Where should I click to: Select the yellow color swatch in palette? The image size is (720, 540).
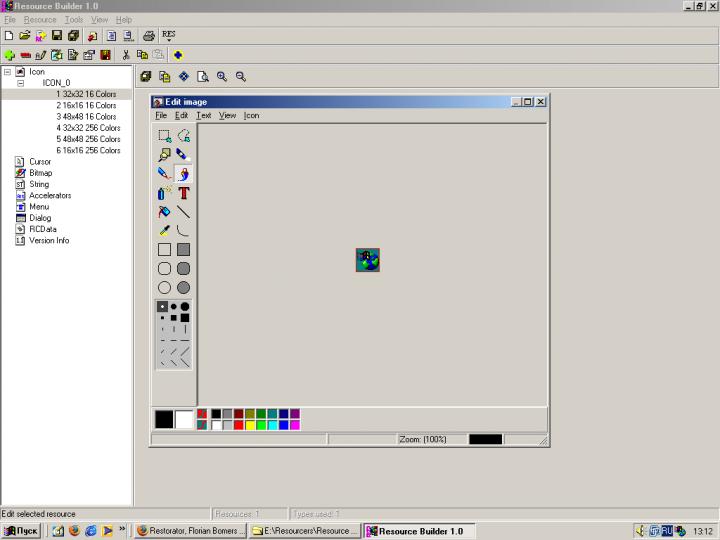pyautogui.click(x=250, y=425)
